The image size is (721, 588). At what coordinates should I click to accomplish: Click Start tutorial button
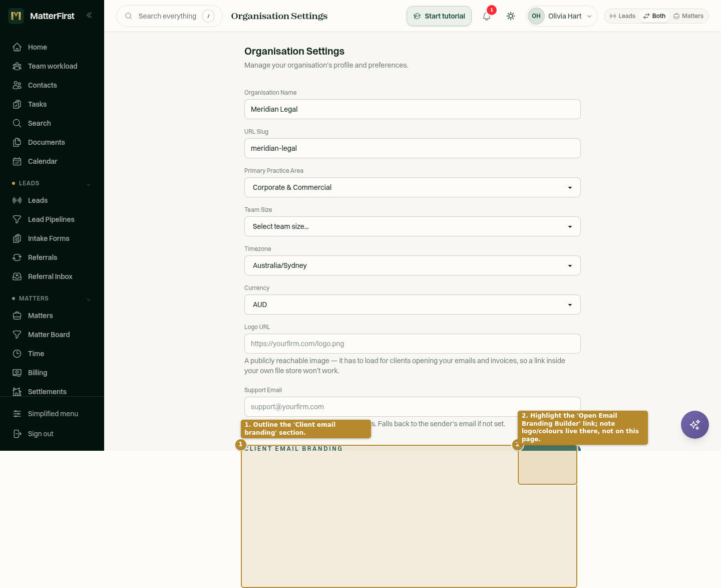coord(439,16)
